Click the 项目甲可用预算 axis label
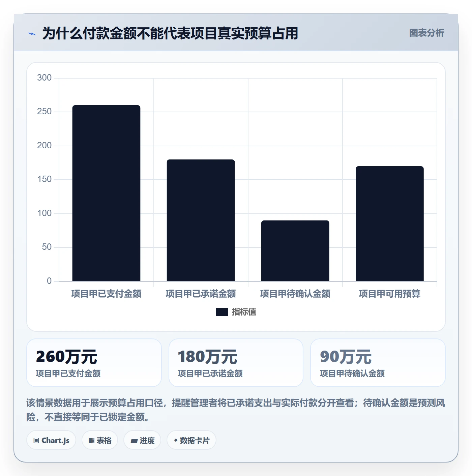The image size is (472, 476). [389, 294]
